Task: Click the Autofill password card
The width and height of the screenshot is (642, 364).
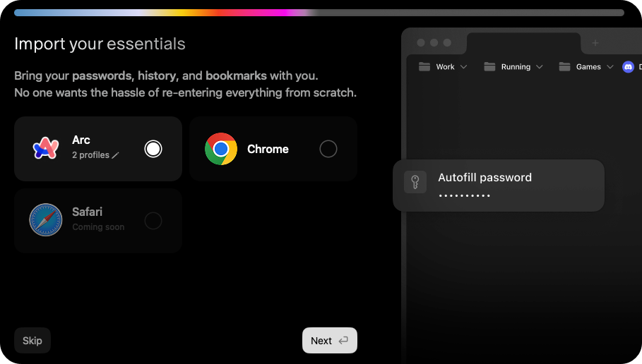Action: point(499,186)
